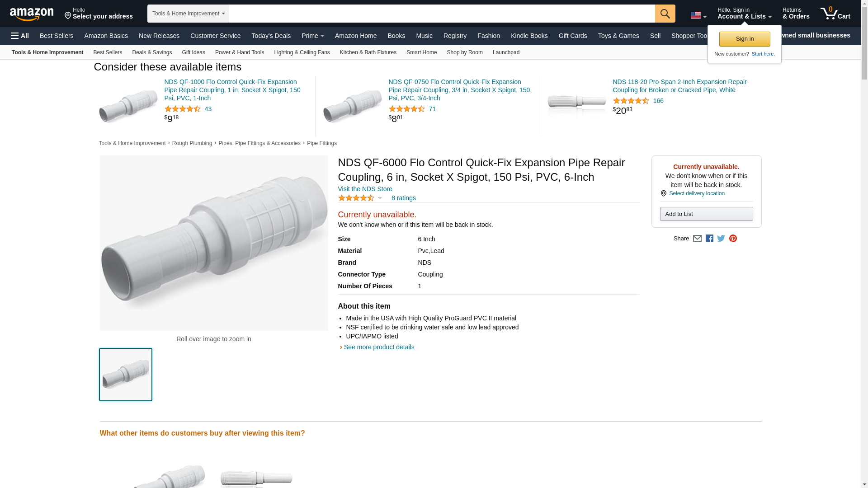Open the All hamburger menu
Screen dimensions: 868x488
[x=20, y=36]
